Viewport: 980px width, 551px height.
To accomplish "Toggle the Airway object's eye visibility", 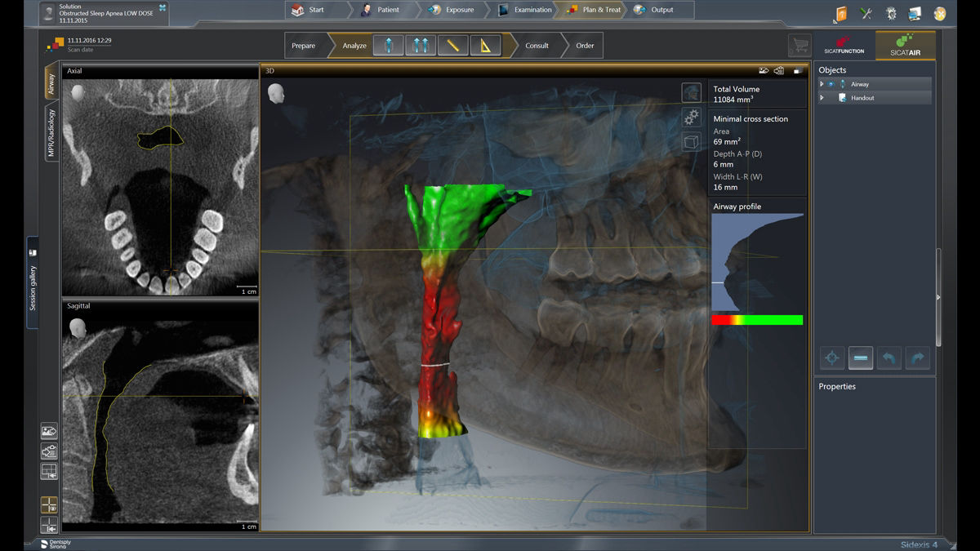I will coord(831,84).
